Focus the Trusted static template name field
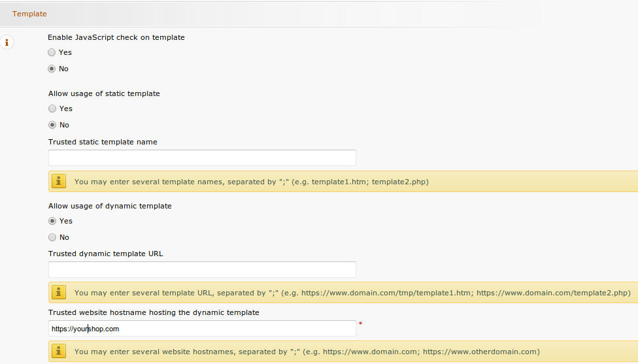638x364 pixels. click(202, 157)
